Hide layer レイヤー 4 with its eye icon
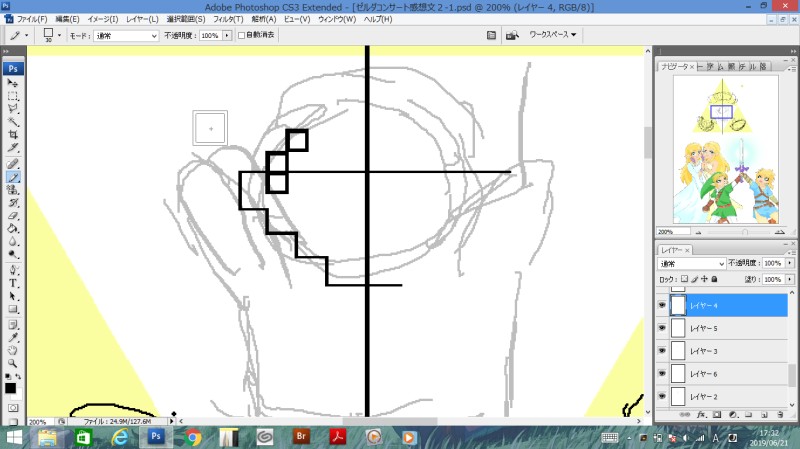This screenshot has width=800, height=449. [662, 305]
